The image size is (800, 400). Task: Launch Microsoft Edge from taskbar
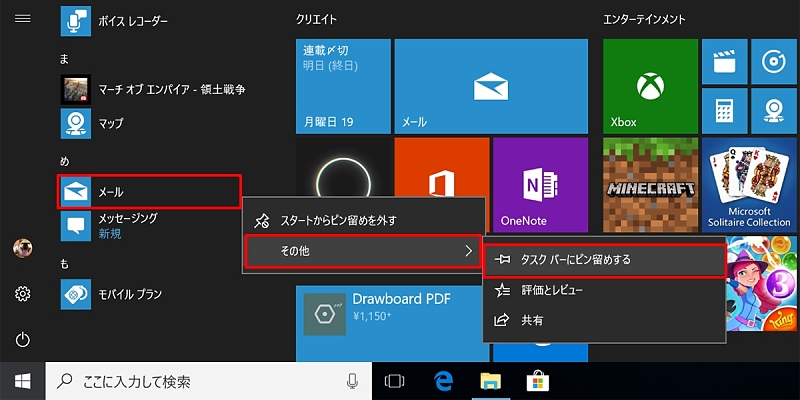click(443, 381)
